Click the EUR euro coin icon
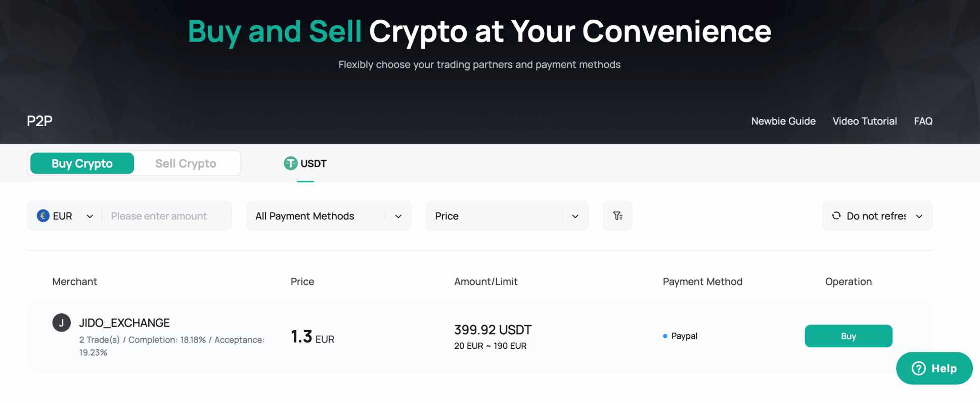980x403 pixels. point(43,216)
